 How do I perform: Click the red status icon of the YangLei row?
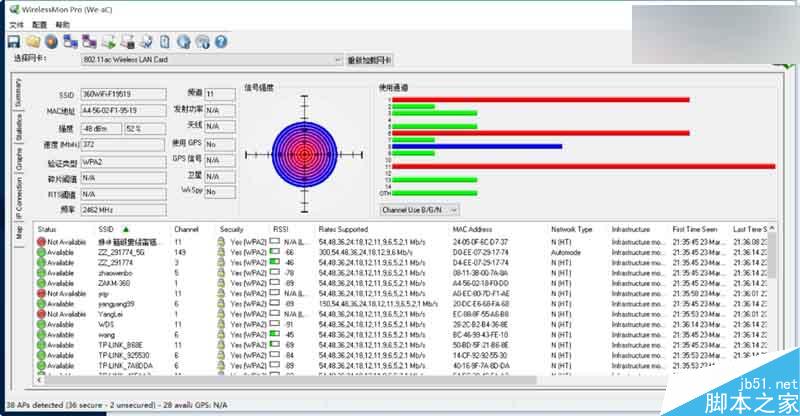[41, 314]
